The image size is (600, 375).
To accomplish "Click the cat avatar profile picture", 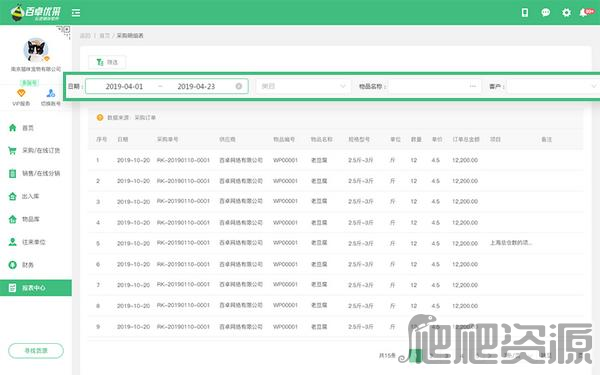I will click(36, 49).
